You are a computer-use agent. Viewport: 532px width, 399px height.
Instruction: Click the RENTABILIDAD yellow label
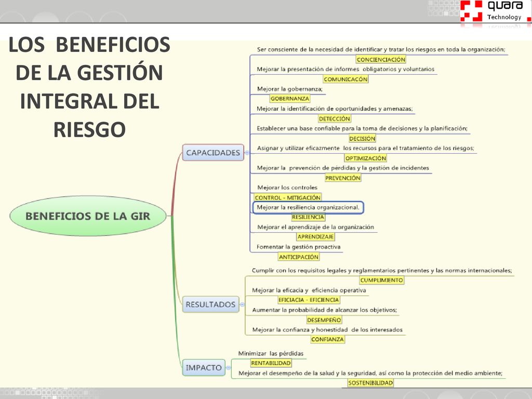(271, 363)
